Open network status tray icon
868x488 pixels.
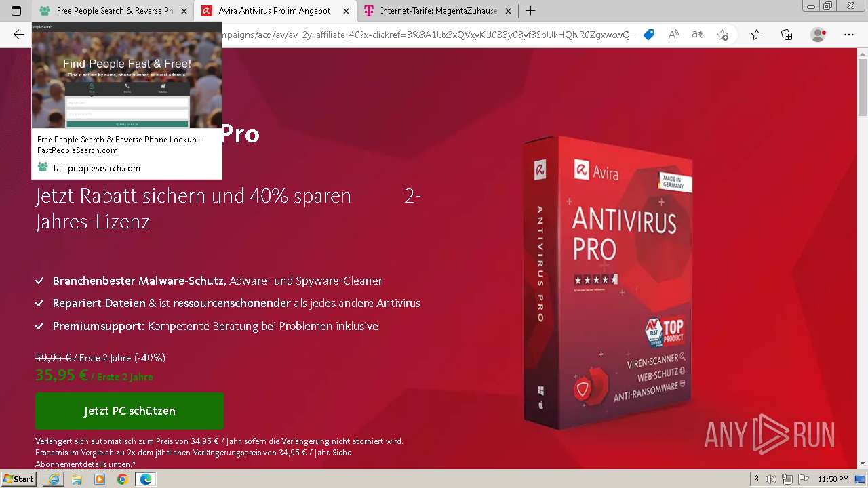(788, 479)
